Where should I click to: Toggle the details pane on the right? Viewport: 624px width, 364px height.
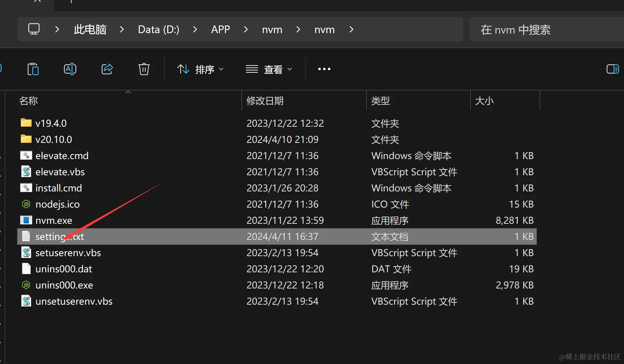pyautogui.click(x=612, y=69)
